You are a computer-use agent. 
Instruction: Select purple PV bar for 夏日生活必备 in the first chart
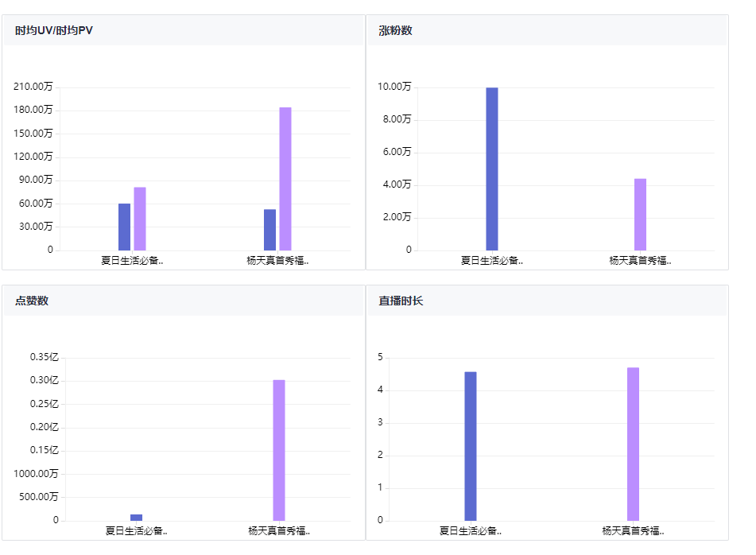pos(140,219)
